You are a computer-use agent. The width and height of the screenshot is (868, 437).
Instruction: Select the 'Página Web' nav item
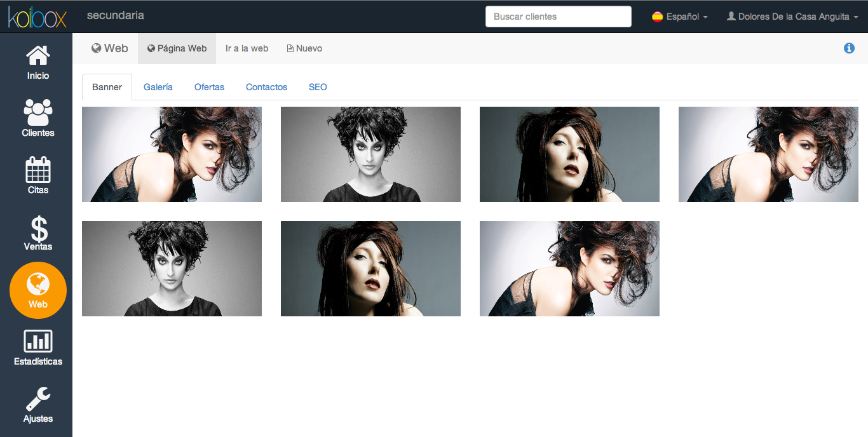pos(177,48)
